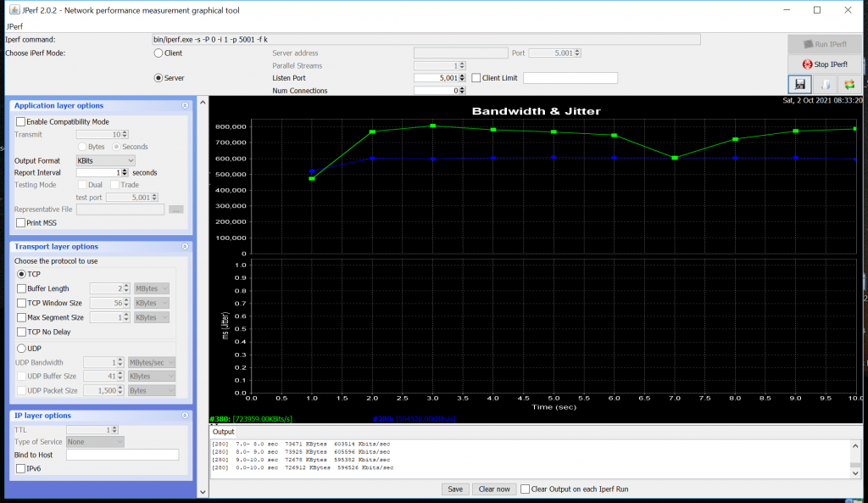
Task: Click the greyed-out Run IPerf! button
Action: point(824,44)
